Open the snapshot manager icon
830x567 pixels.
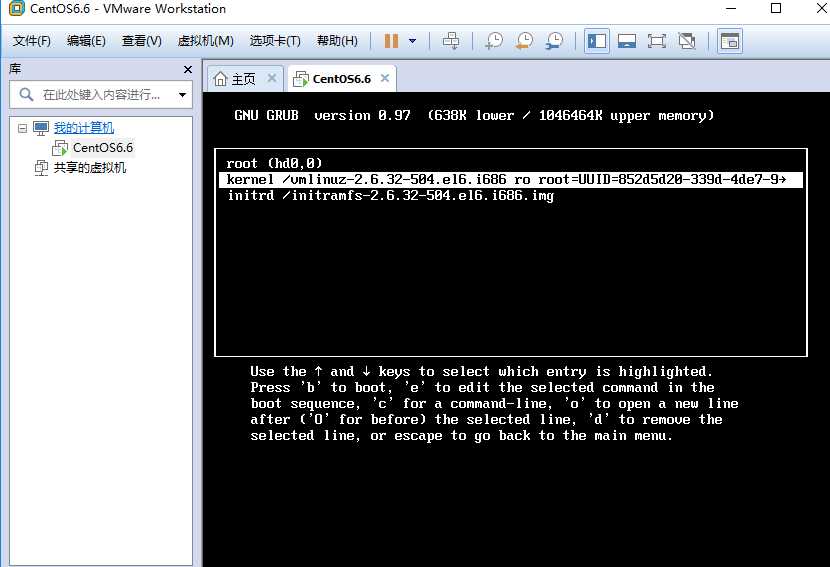point(554,41)
